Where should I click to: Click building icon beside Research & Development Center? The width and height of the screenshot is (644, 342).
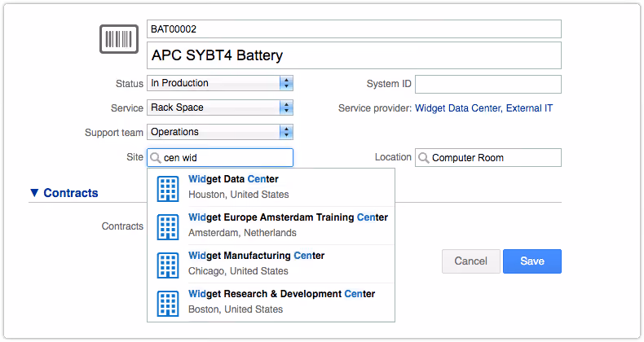click(x=168, y=304)
